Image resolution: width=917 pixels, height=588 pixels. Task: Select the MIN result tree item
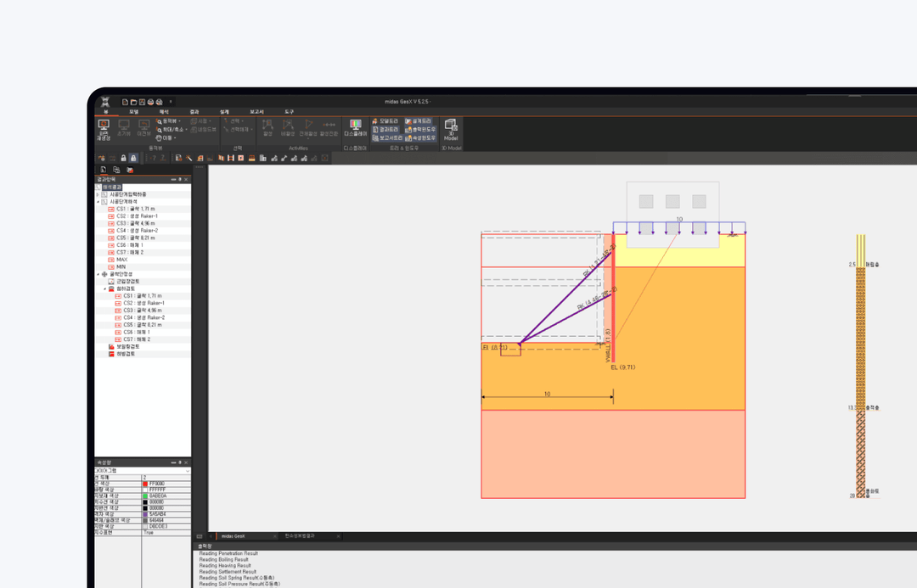tap(121, 267)
